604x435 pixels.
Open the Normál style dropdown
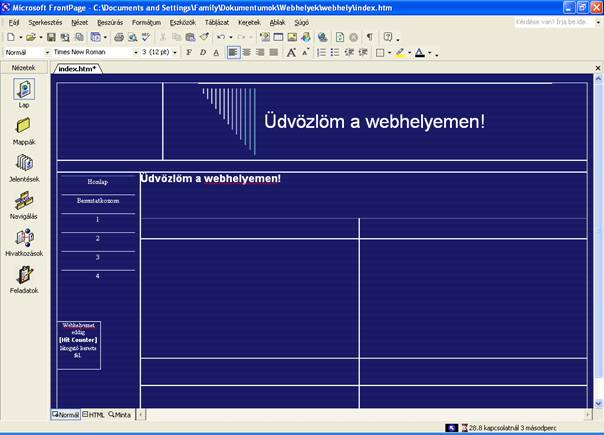click(x=47, y=52)
